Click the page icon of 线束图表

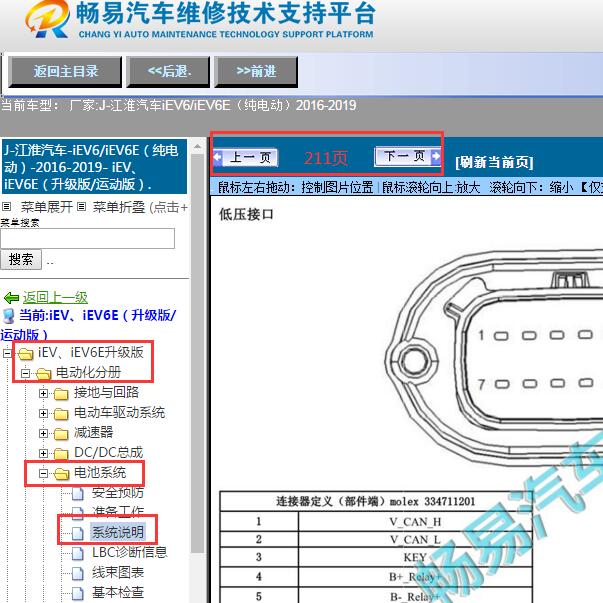click(78, 573)
